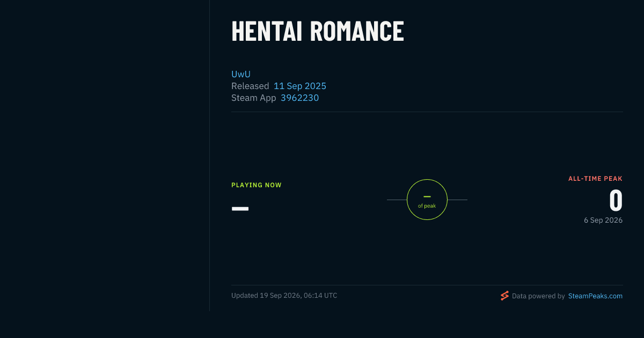Select the 11 Sep 2025 release date
This screenshot has width=644, height=338.
300,86
